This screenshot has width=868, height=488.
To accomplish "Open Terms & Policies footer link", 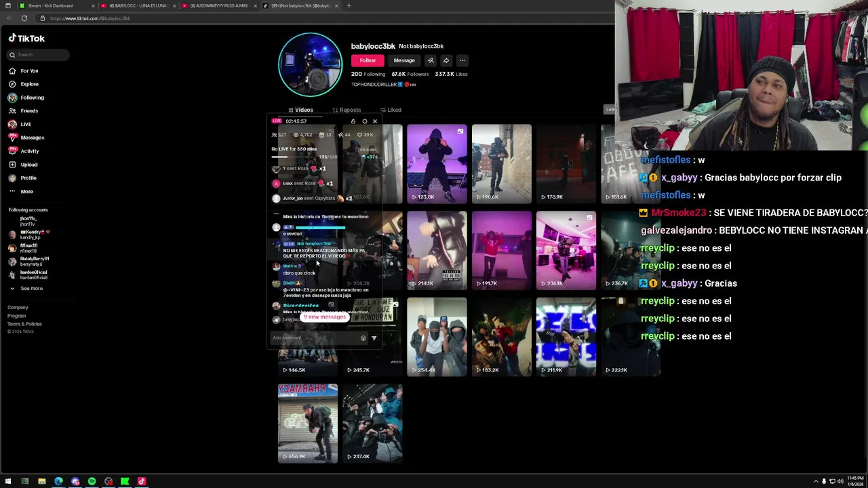I will coord(24,324).
